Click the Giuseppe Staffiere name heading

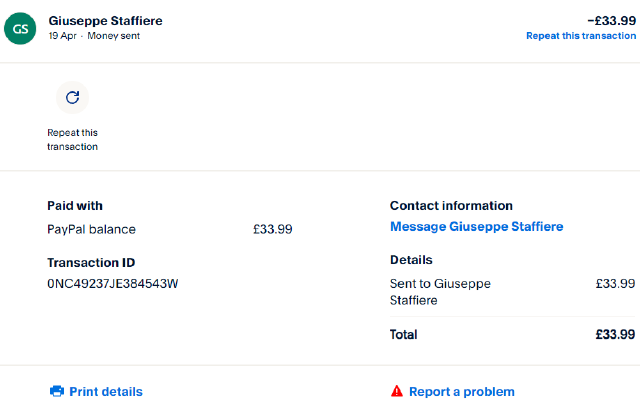click(x=105, y=20)
